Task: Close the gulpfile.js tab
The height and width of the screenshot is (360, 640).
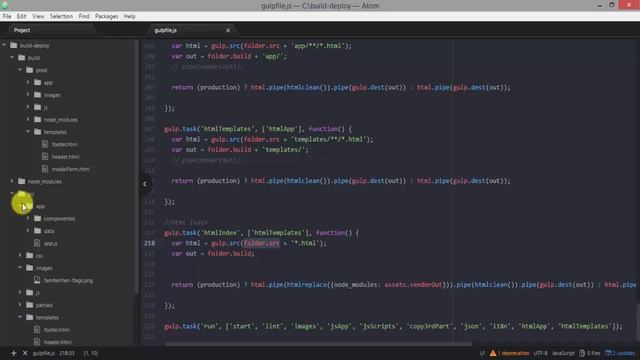Action: [x=228, y=30]
